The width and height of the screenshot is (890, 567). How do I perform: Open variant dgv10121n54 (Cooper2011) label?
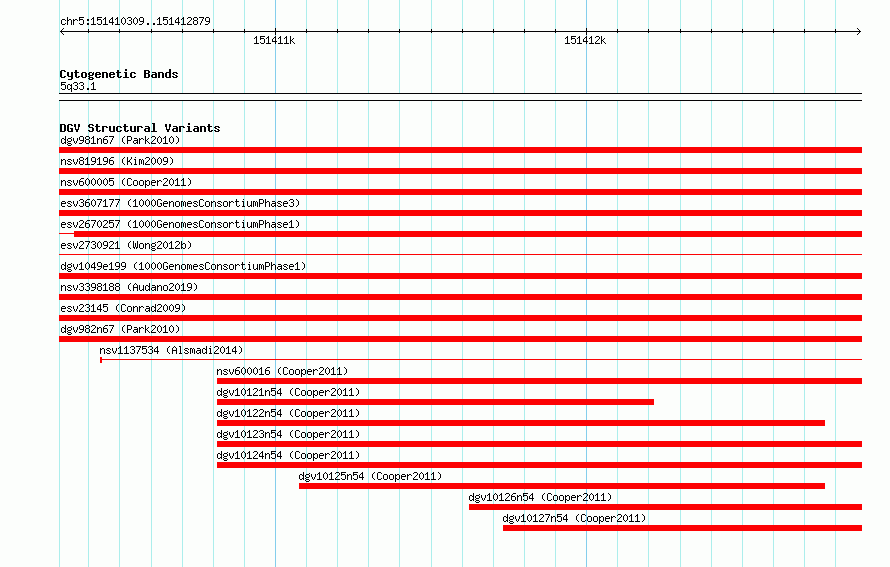coord(288,392)
